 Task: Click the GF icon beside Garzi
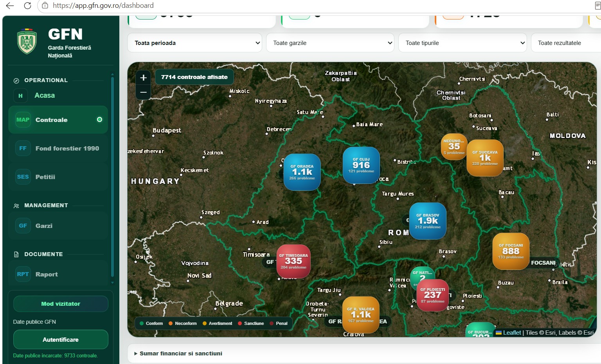click(23, 226)
